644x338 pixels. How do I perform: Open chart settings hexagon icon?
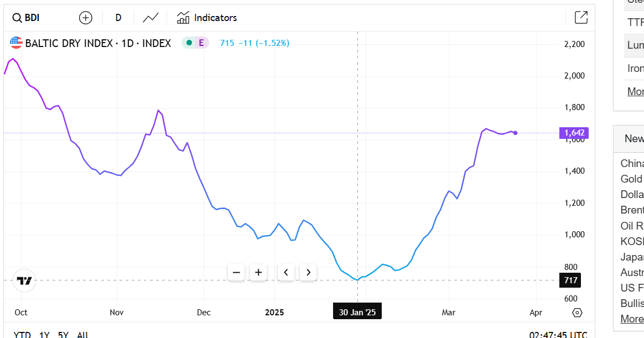tap(577, 313)
